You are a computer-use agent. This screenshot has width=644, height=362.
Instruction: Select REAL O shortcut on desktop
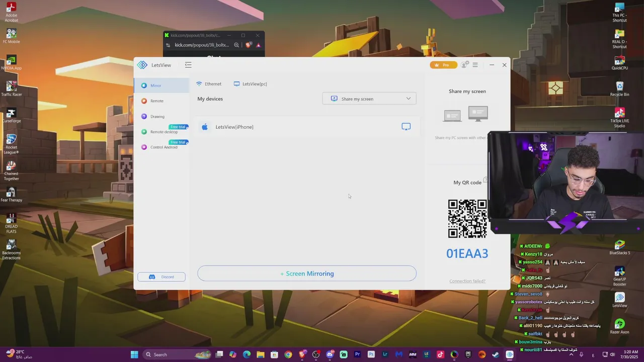tap(619, 39)
